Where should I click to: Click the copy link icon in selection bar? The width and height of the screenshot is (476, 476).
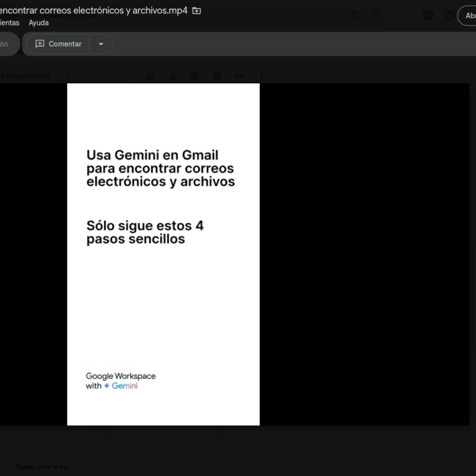239,76
